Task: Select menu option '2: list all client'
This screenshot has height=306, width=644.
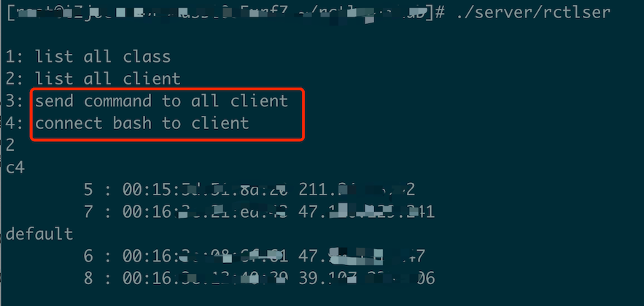Action: 93,79
